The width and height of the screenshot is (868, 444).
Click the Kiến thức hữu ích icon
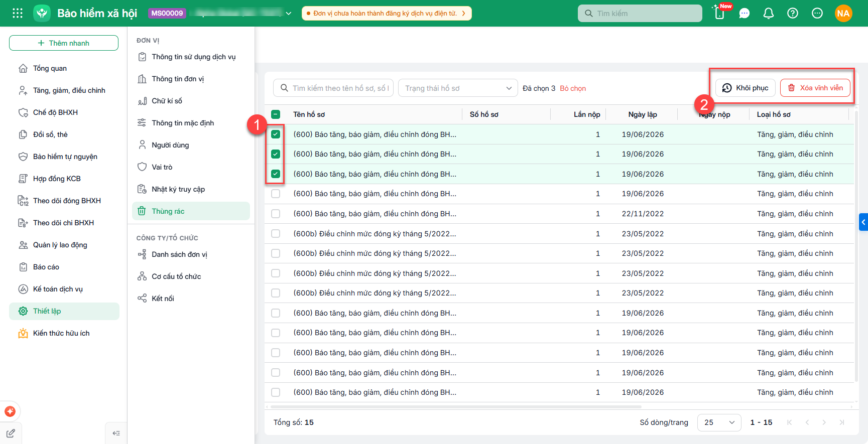coord(23,333)
